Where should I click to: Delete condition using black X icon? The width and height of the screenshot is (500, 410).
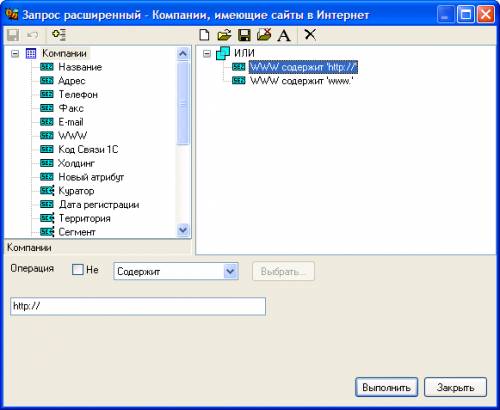pyautogui.click(x=310, y=34)
